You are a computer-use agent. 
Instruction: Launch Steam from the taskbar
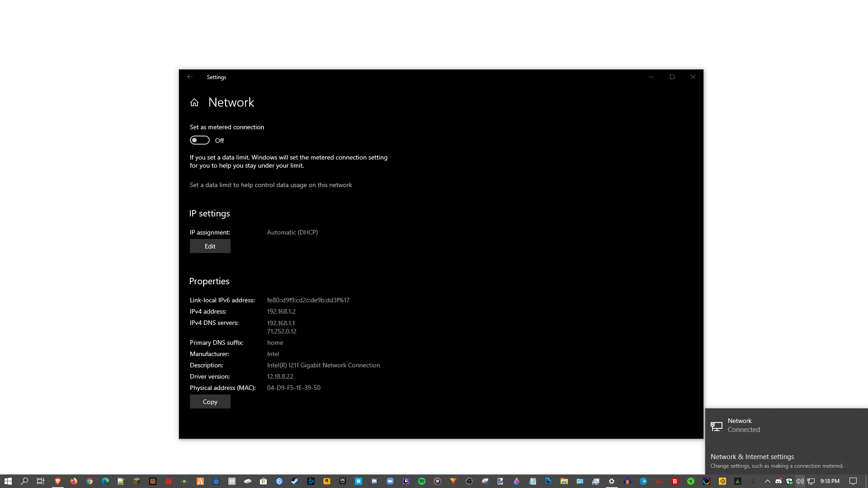(x=295, y=481)
